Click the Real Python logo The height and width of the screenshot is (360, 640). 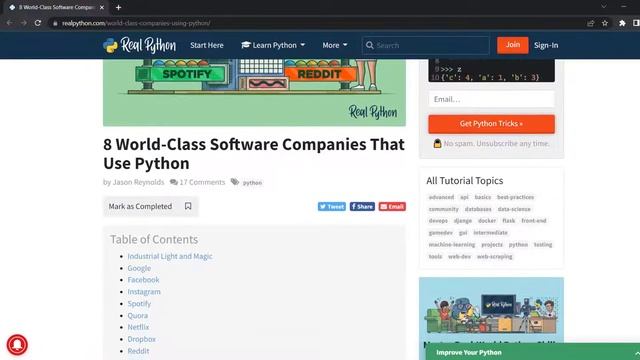pos(139,45)
